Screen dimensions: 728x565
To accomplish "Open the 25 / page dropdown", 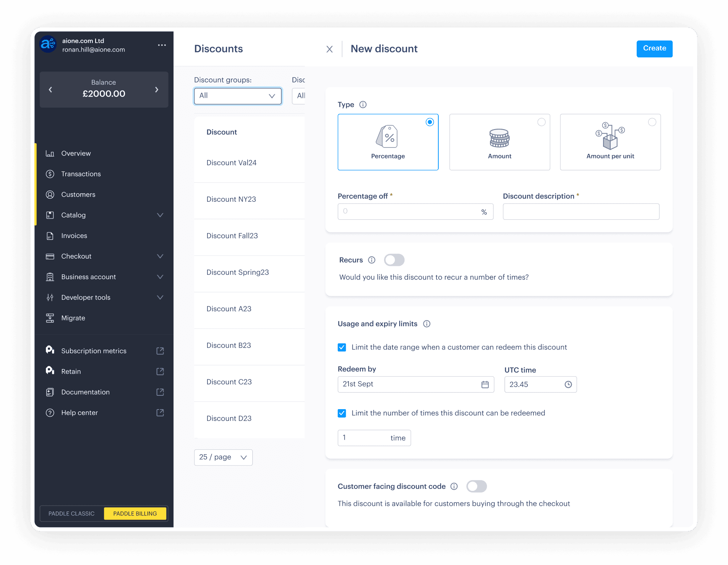I will (223, 457).
